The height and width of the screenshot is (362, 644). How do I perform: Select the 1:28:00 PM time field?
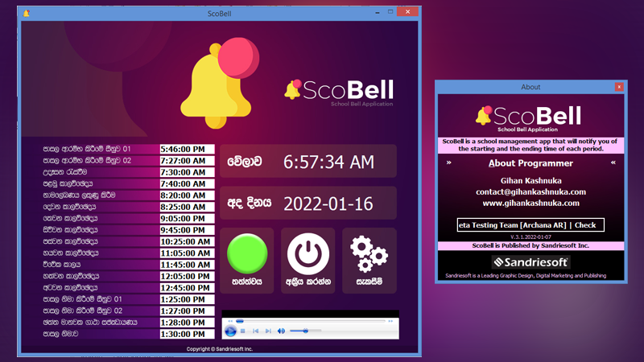click(187, 323)
